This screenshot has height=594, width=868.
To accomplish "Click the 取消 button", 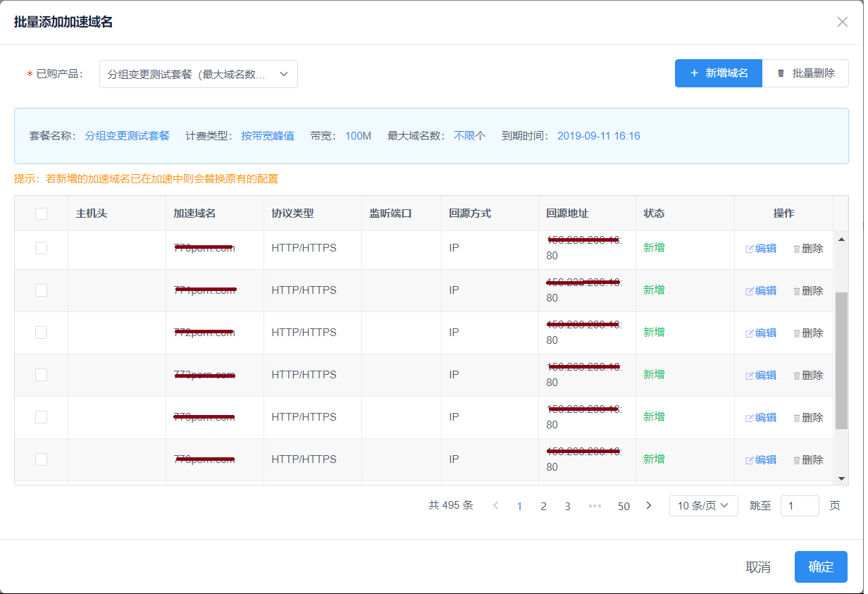I will click(758, 567).
